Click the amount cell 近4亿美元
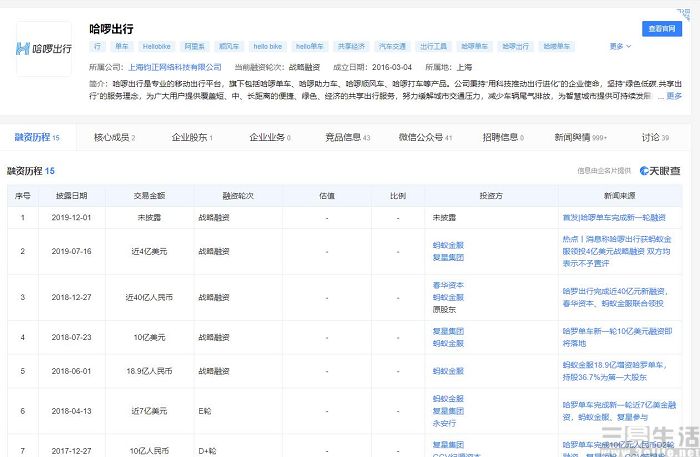 (x=149, y=251)
